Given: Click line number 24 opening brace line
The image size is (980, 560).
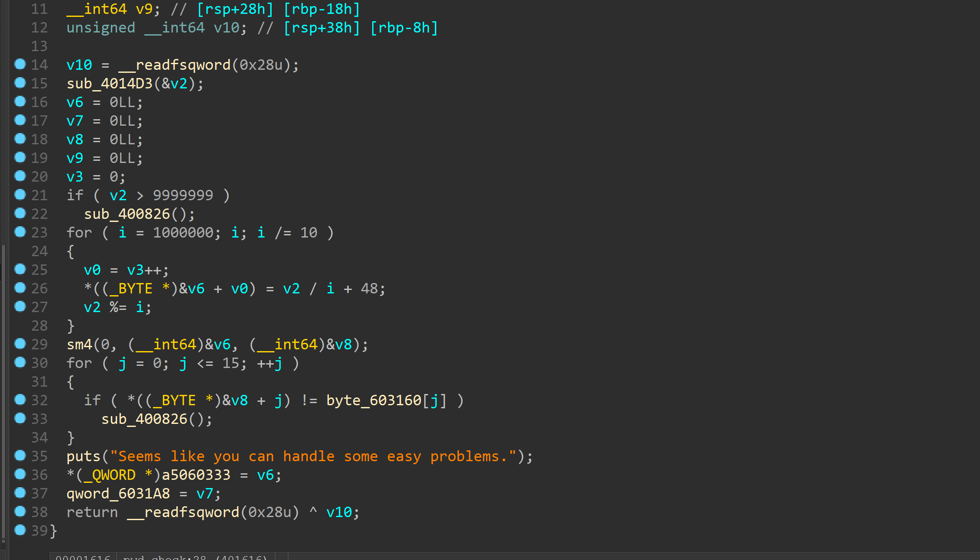Looking at the screenshot, I should click(x=39, y=251).
